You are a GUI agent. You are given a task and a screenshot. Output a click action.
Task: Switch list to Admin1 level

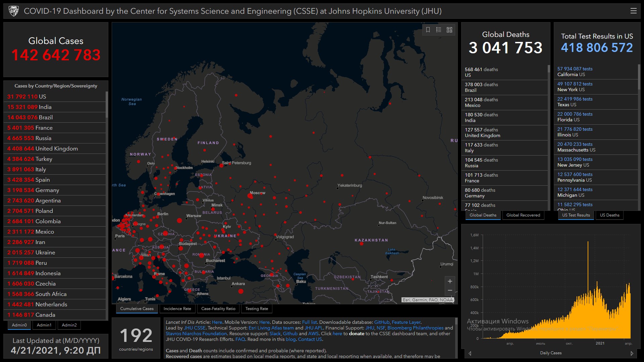(44, 325)
